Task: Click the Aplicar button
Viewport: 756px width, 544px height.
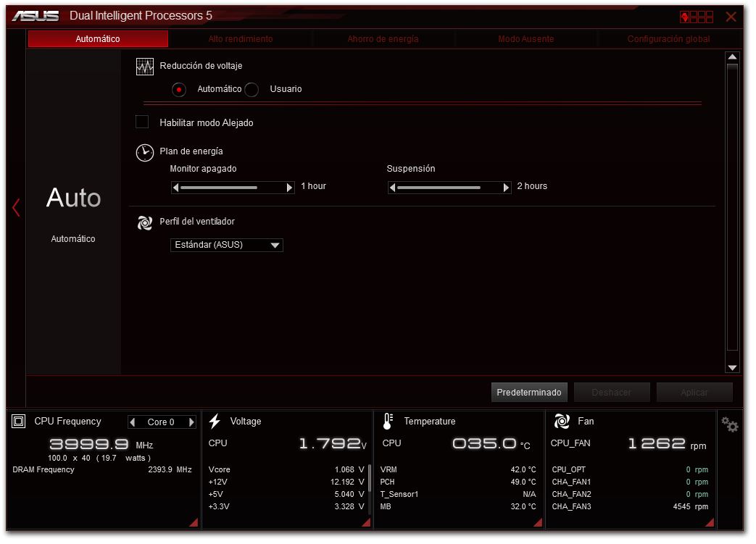Action: coord(694,393)
